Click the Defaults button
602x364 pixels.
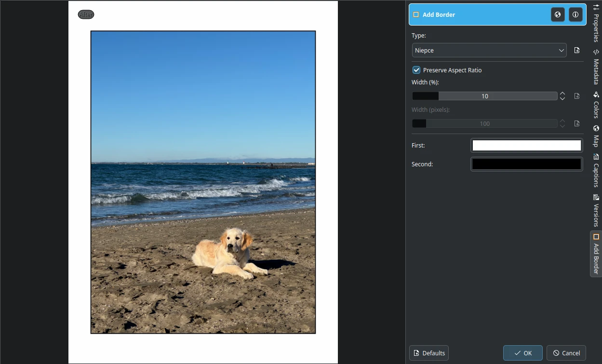pos(428,352)
